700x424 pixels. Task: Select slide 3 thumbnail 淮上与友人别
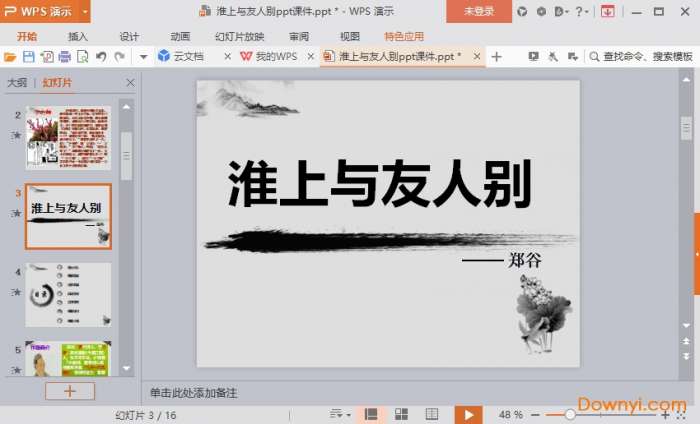[x=68, y=216]
